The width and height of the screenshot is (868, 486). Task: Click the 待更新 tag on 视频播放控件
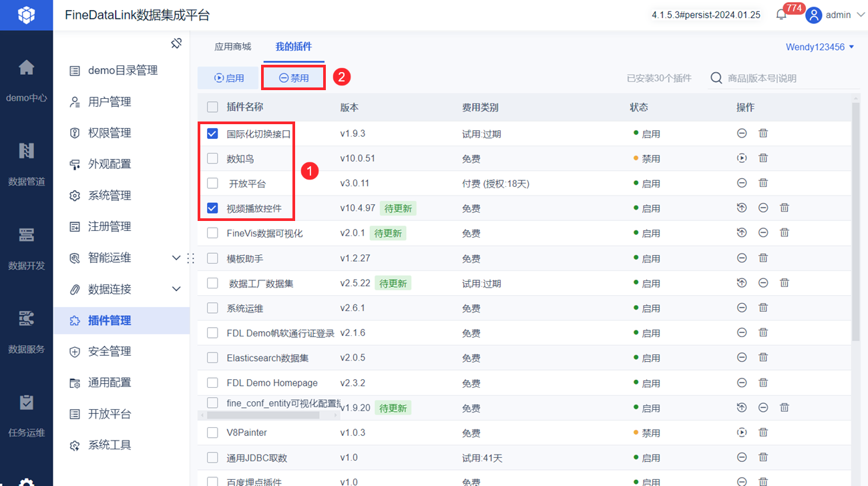[x=398, y=208]
